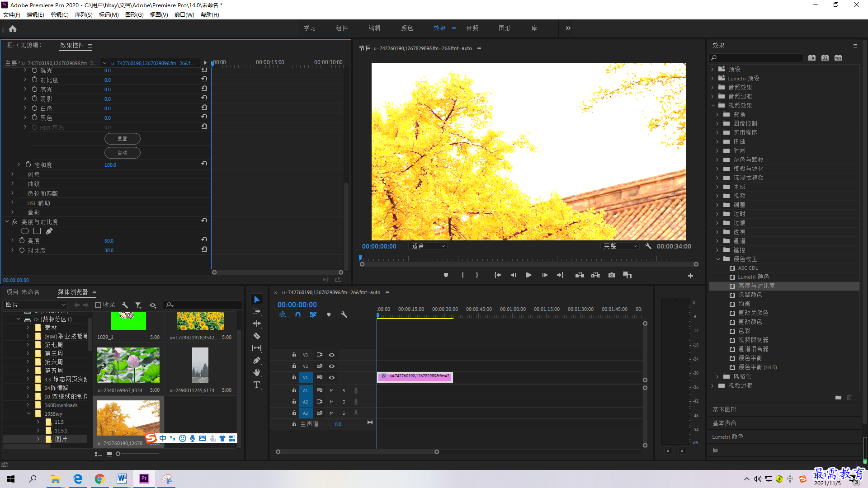Screen dimensions: 868x488
Task: Click the Export Frame camera icon
Action: 612,275
